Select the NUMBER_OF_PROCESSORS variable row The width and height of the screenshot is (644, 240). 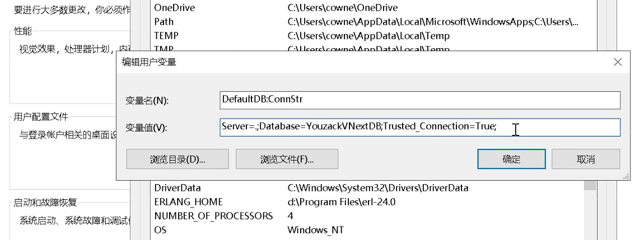tap(368, 216)
